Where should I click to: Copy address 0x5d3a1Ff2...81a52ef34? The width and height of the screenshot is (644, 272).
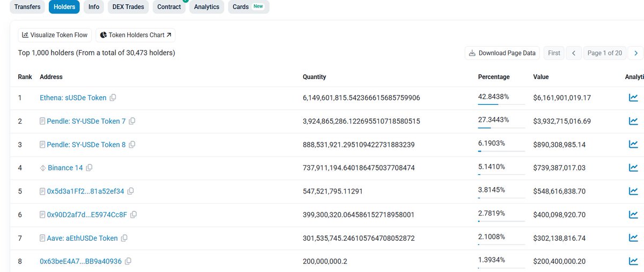(130, 191)
